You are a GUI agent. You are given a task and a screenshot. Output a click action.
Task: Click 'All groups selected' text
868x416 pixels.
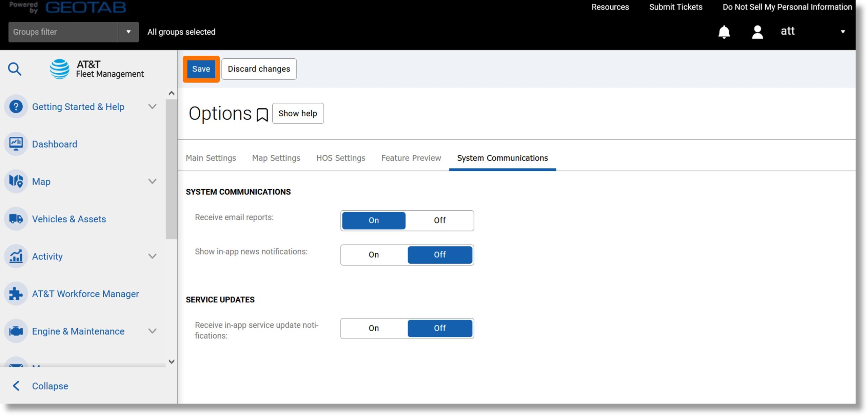[181, 32]
